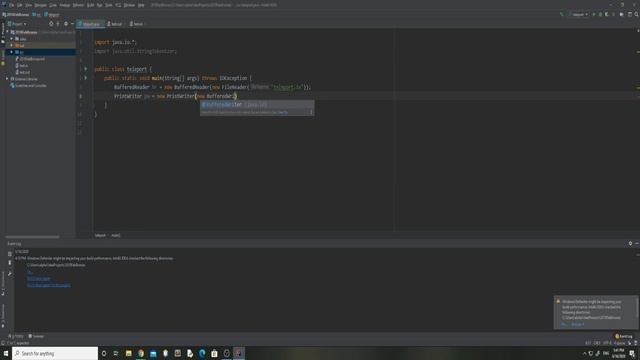640x360 pixels.
Task: Open the Terminal tool window tab
Action: 36,336
